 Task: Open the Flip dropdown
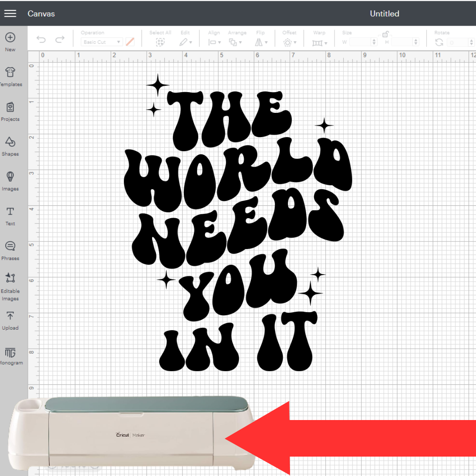261,42
